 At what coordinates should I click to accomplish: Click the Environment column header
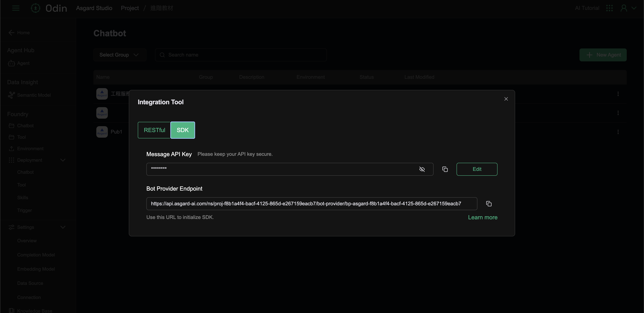tap(310, 77)
